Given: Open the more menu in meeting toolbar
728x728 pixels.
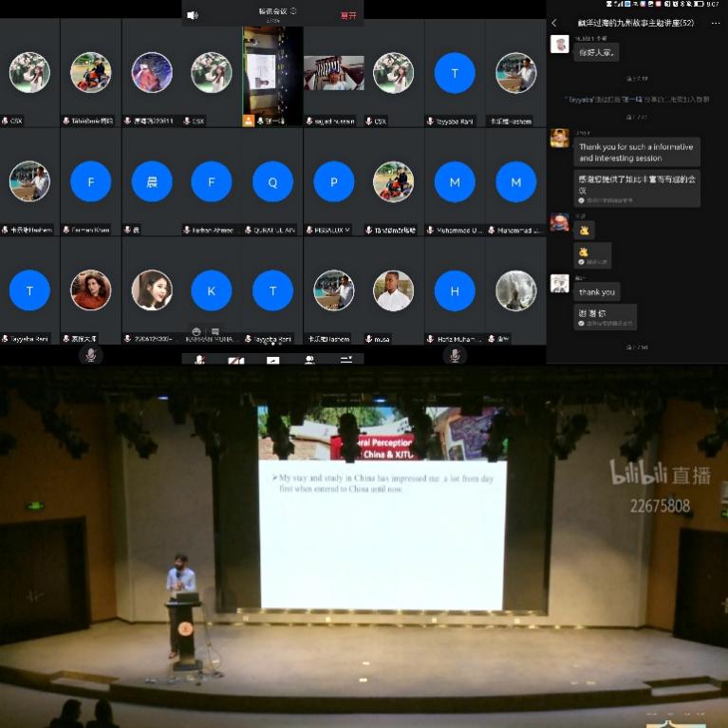Looking at the screenshot, I should pyautogui.click(x=346, y=361).
